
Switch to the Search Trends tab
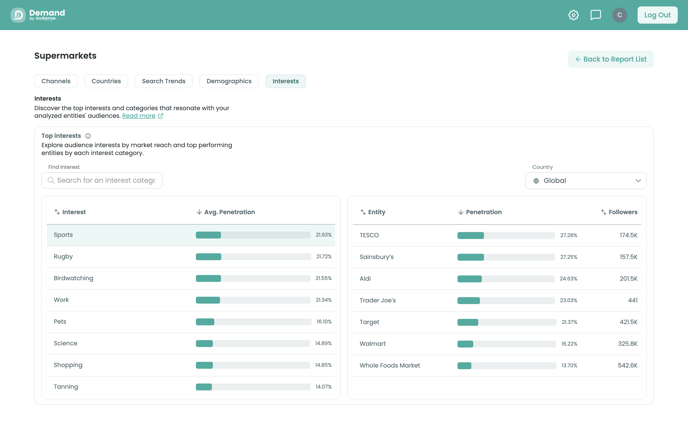164,81
